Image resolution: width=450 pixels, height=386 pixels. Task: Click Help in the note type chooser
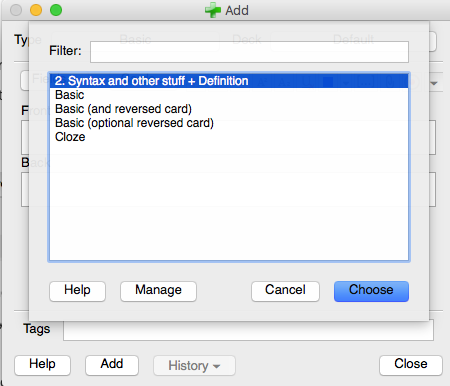tap(77, 291)
